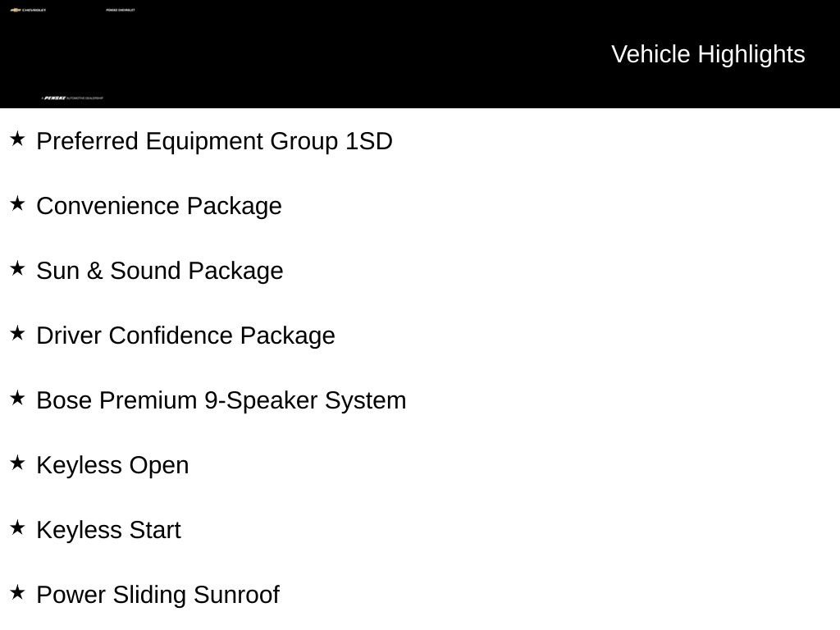Select the Keyless Open item
Viewport: 840px width, 630px height.
coord(112,466)
